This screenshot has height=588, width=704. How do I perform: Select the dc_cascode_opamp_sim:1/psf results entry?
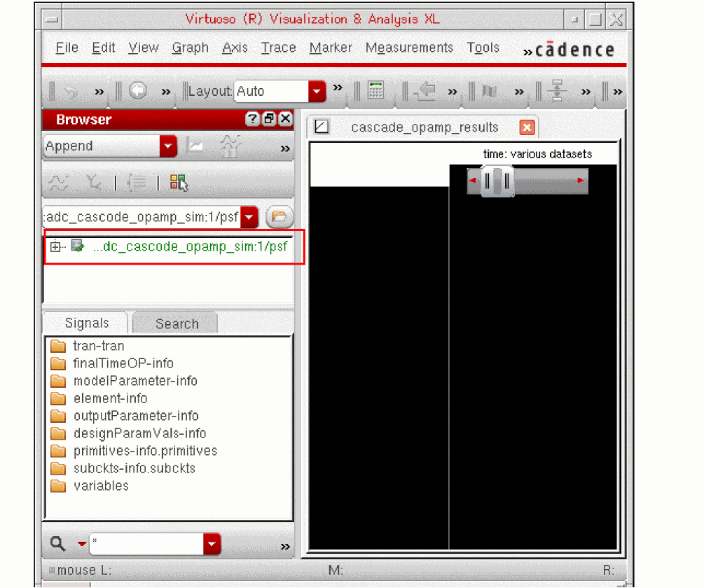click(190, 246)
